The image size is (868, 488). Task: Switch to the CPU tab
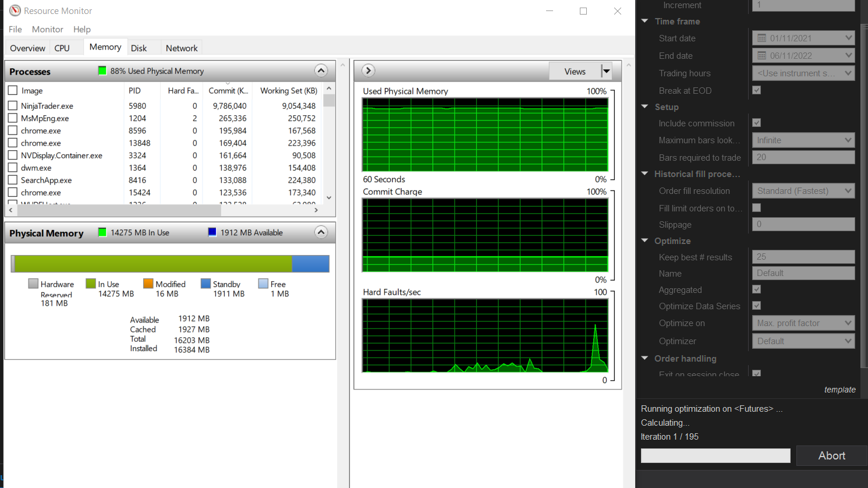(62, 48)
